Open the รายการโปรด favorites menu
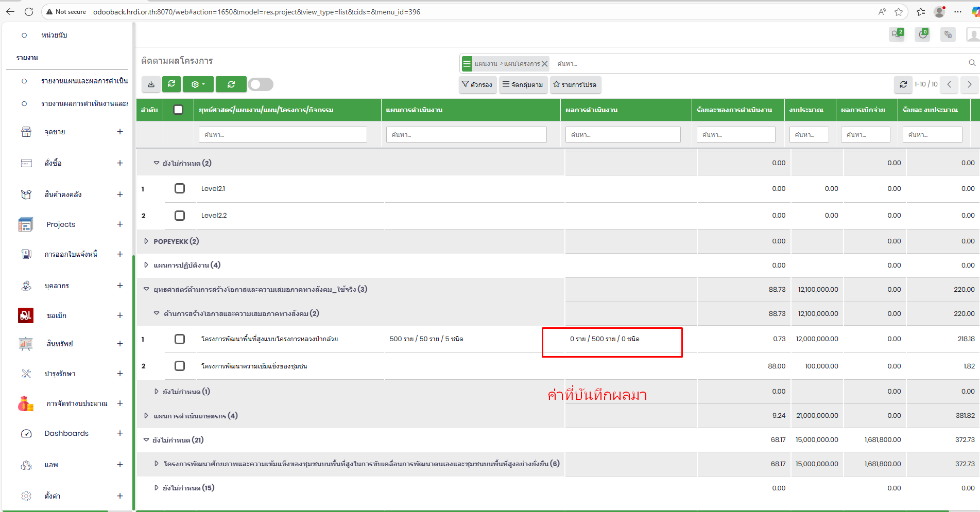This screenshot has width=980, height=512. point(574,84)
